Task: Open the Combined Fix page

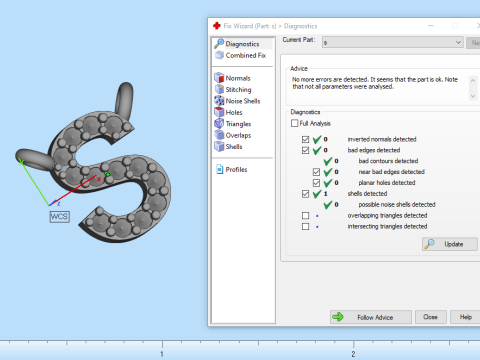Action: click(x=240, y=55)
